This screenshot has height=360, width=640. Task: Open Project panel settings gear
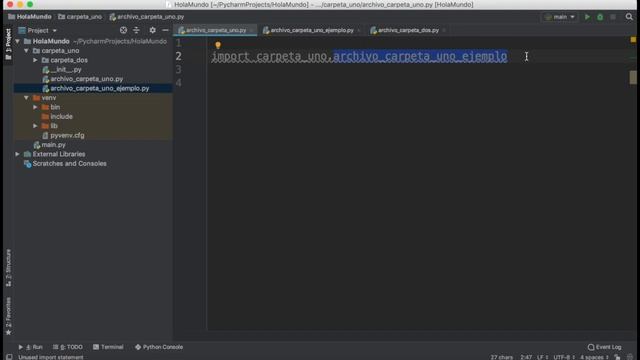click(x=152, y=30)
